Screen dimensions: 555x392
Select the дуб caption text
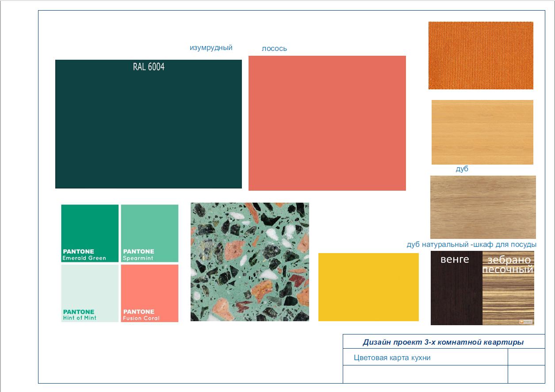click(462, 169)
